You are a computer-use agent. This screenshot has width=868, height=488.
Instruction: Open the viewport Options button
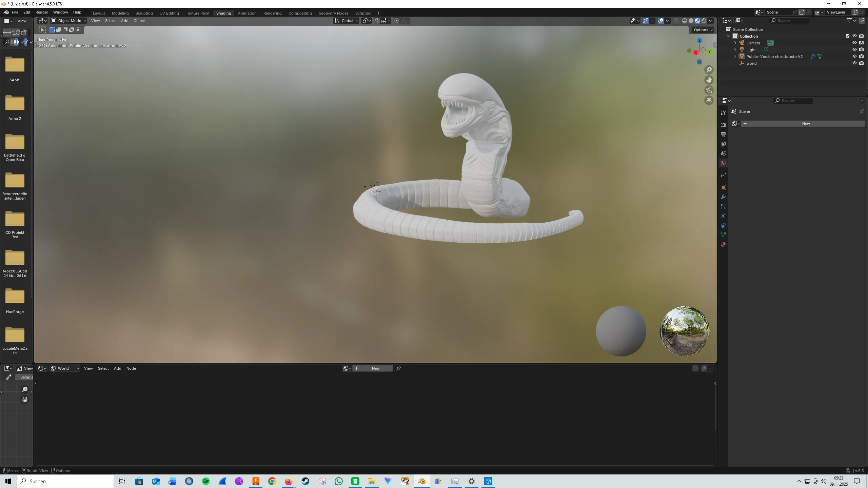(703, 30)
